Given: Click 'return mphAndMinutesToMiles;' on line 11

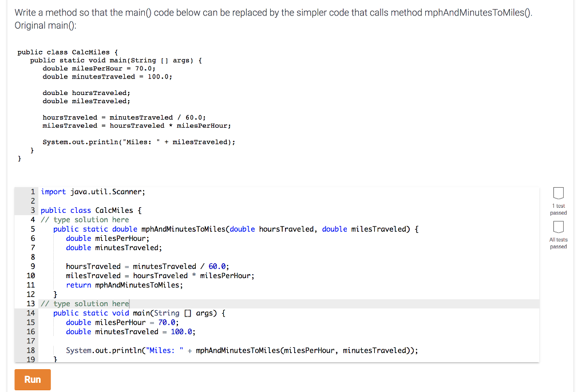Looking at the screenshot, I should point(124,285).
